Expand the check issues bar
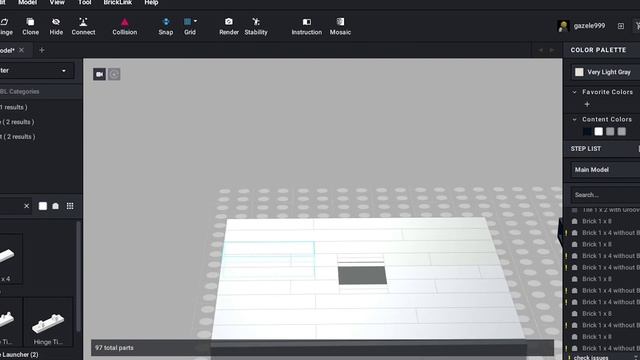The width and height of the screenshot is (640, 360). [602, 357]
